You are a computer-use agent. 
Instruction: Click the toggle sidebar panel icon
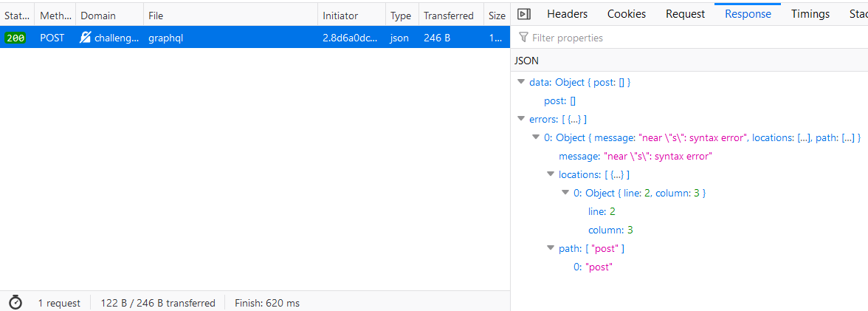pyautogui.click(x=524, y=14)
